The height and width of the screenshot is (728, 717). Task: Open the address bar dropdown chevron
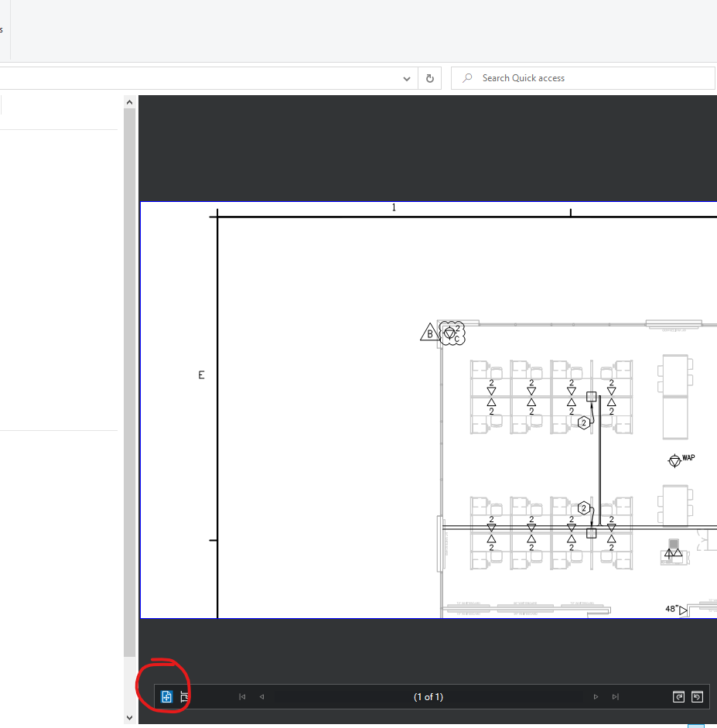406,78
